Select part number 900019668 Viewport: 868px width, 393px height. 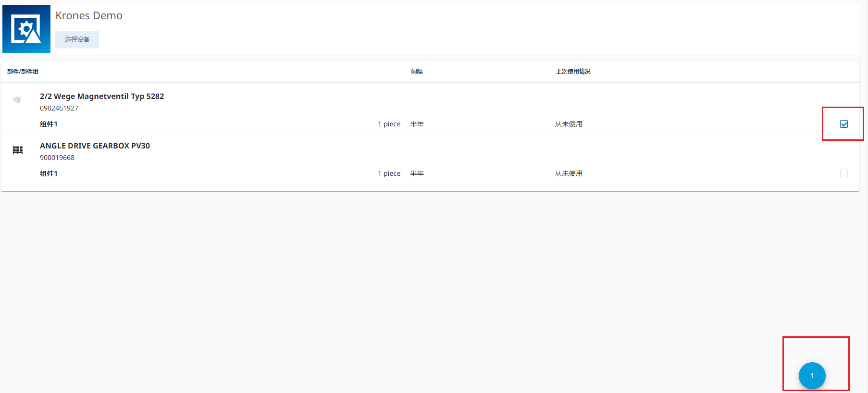pyautogui.click(x=57, y=158)
